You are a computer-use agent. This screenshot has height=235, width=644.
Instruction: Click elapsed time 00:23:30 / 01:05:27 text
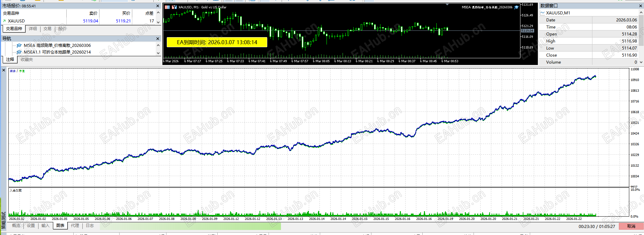[x=596, y=227]
